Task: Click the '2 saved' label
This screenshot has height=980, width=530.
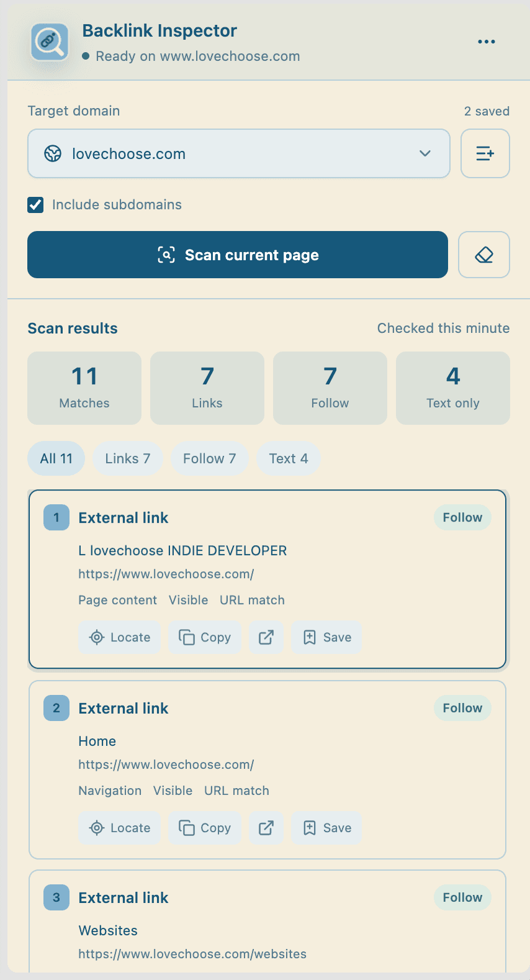Action: (487, 111)
